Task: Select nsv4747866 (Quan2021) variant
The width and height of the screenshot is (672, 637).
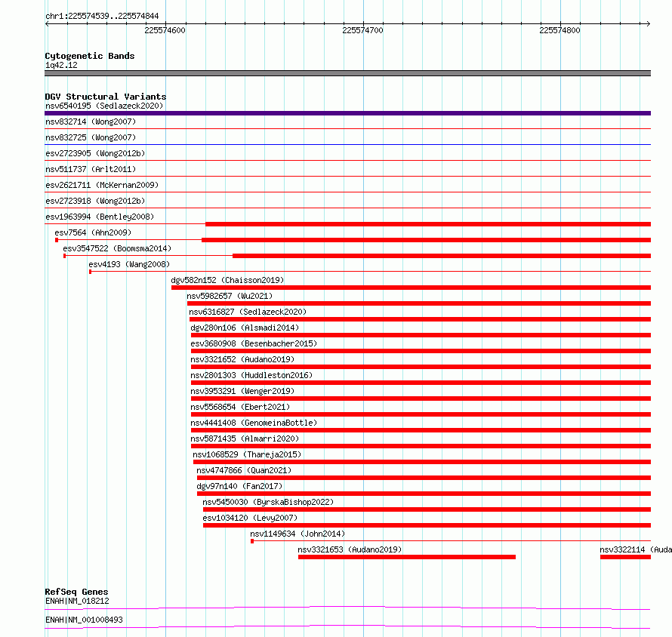Action: pyautogui.click(x=244, y=470)
